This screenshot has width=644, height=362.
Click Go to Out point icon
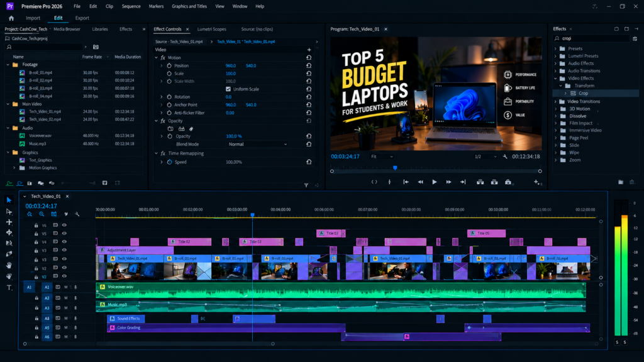463,182
